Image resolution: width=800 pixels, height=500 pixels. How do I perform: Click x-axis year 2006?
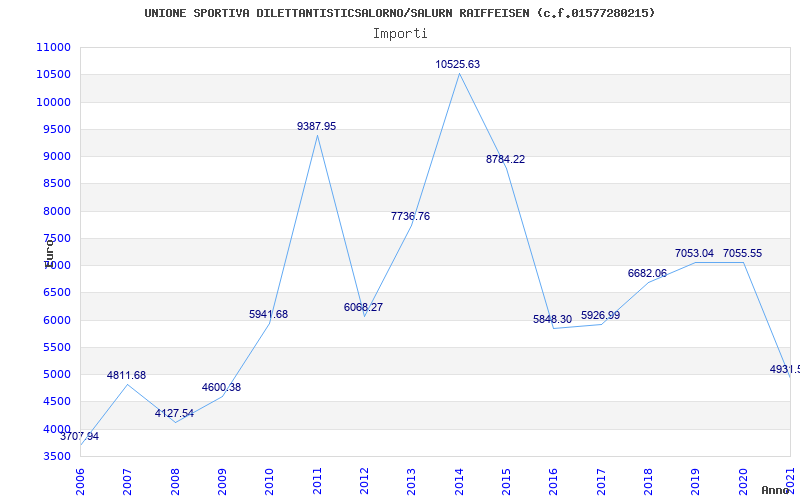pyautogui.click(x=80, y=482)
